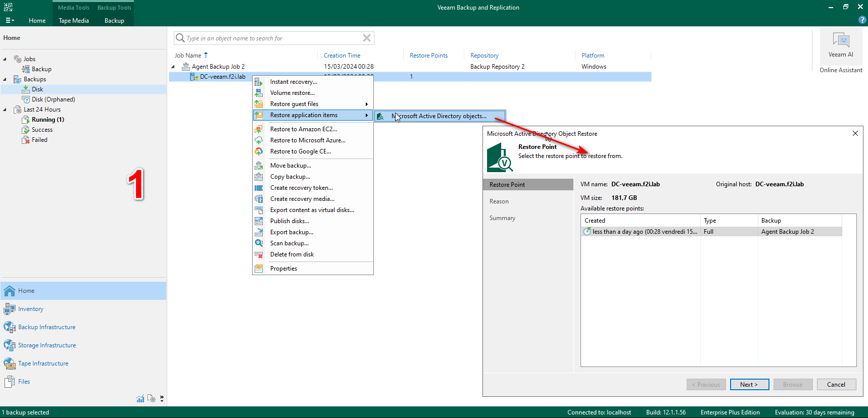Click the Files pane icon
This screenshot has height=418, width=868.
[10, 382]
